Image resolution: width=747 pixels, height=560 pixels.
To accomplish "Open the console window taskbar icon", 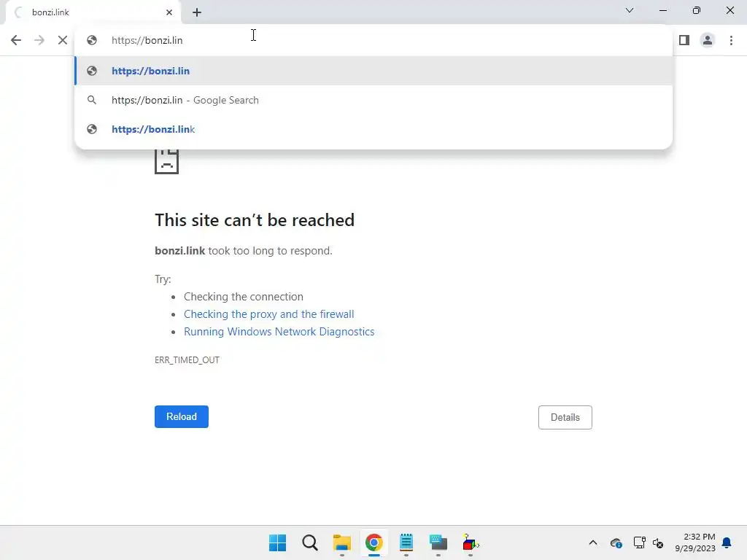I will [438, 542].
